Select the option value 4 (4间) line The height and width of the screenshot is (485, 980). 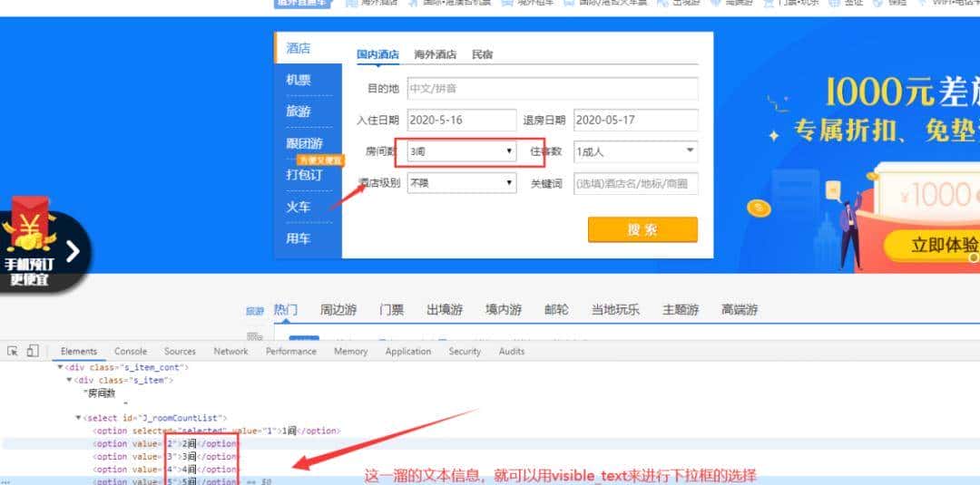pyautogui.click(x=166, y=469)
